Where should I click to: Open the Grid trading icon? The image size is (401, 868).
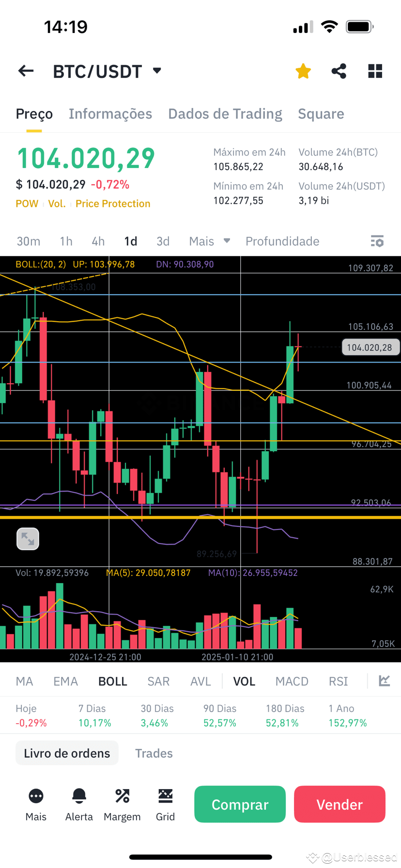[165, 796]
